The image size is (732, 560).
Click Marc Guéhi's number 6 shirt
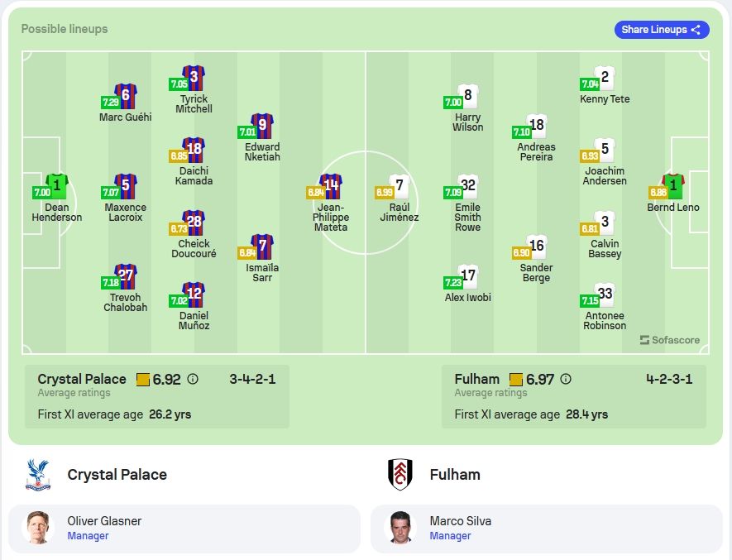(x=126, y=96)
